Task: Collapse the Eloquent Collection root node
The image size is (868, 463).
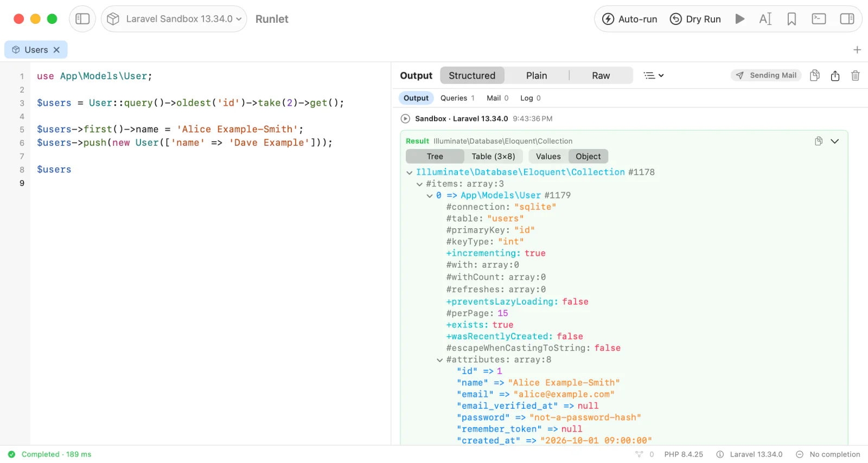Action: [410, 172]
